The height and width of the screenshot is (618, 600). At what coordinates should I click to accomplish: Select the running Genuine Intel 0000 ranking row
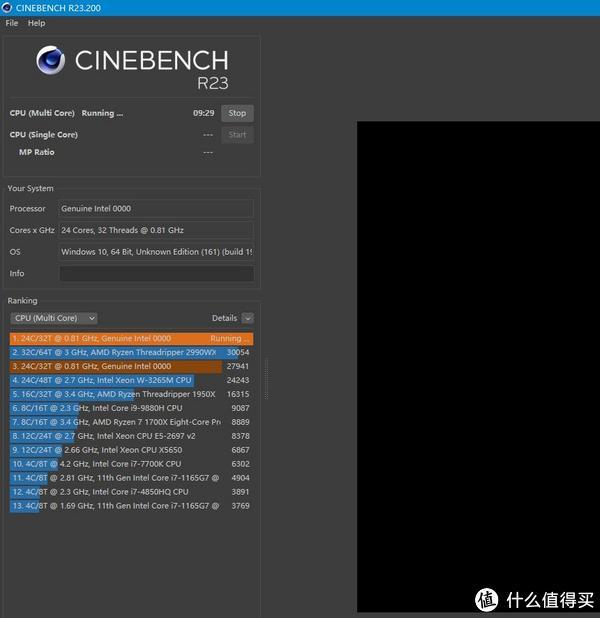[132, 339]
